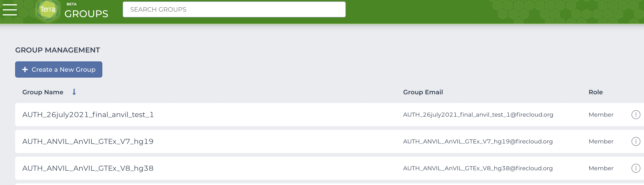The image size is (644, 185).
Task: Select email AUTH_26july2021_final_anvil_test_1@firecloud.org
Action: point(478,115)
